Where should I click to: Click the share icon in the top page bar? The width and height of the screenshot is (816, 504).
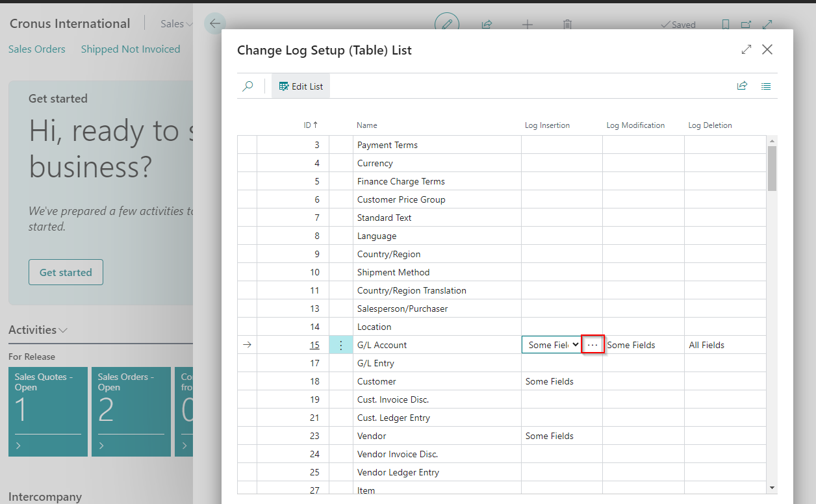[x=487, y=25]
